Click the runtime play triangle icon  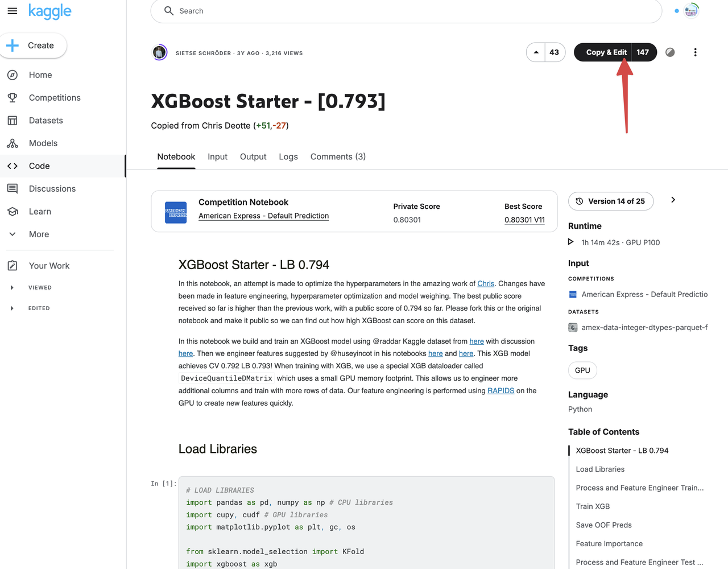[x=571, y=242]
